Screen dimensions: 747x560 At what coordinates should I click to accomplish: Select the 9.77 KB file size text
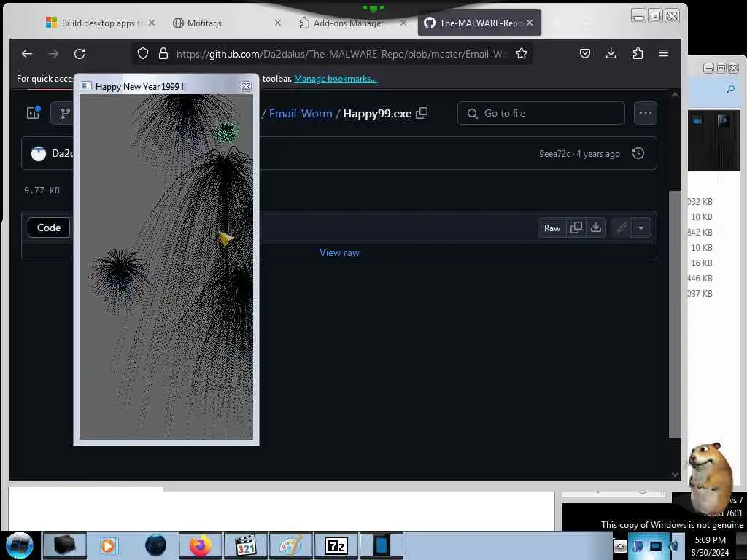tap(42, 190)
